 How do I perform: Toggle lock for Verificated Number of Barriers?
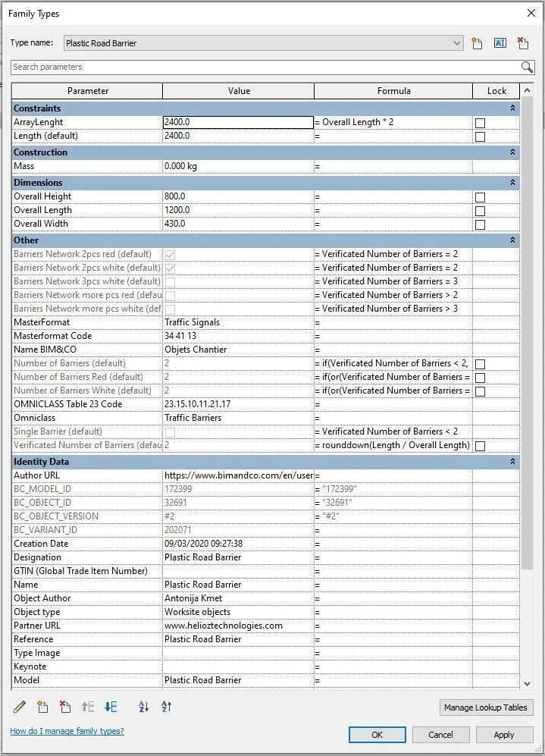point(480,446)
